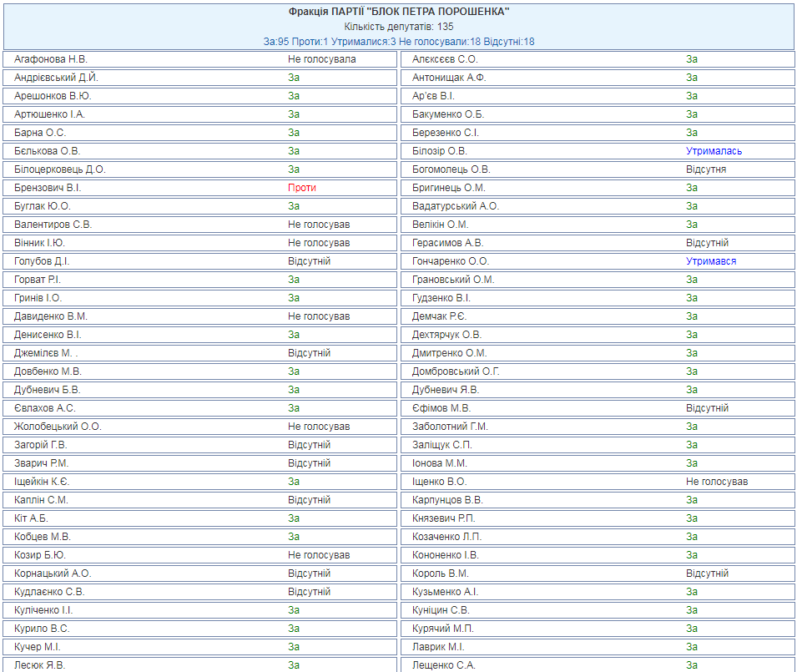Screen dimensions: 797x672
Task: Click the blue 'Утримався' vote status
Action: coord(711,261)
